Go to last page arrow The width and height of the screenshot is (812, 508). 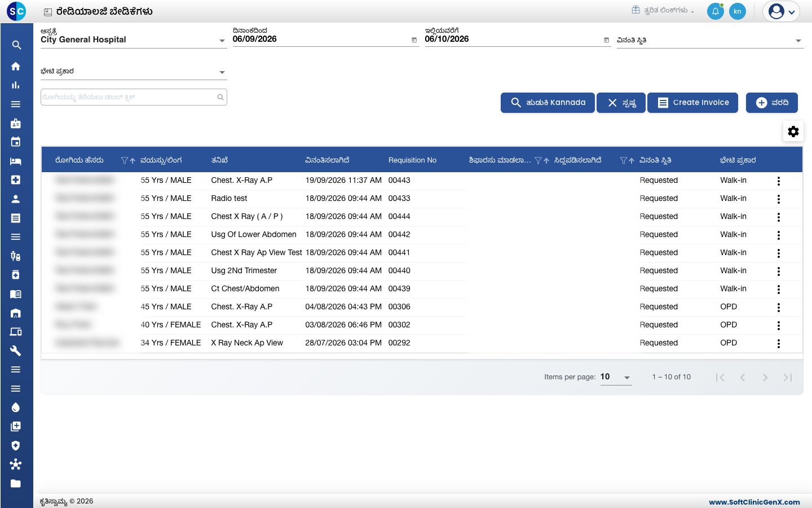[788, 378]
